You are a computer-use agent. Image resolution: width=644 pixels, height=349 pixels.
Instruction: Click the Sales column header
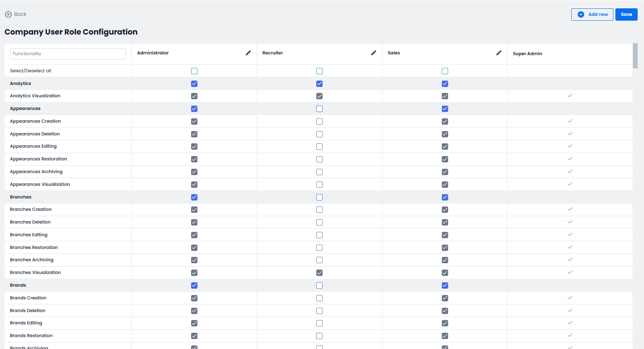tap(394, 53)
